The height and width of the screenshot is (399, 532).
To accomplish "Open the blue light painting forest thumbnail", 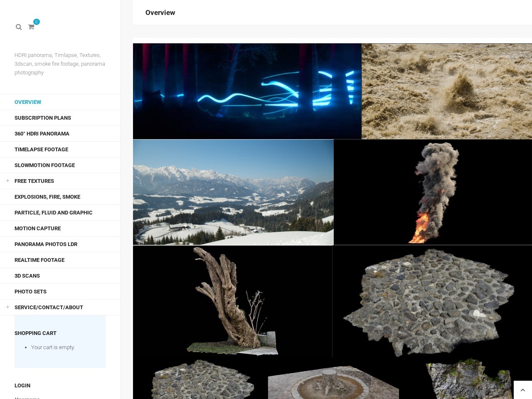I will tap(247, 91).
